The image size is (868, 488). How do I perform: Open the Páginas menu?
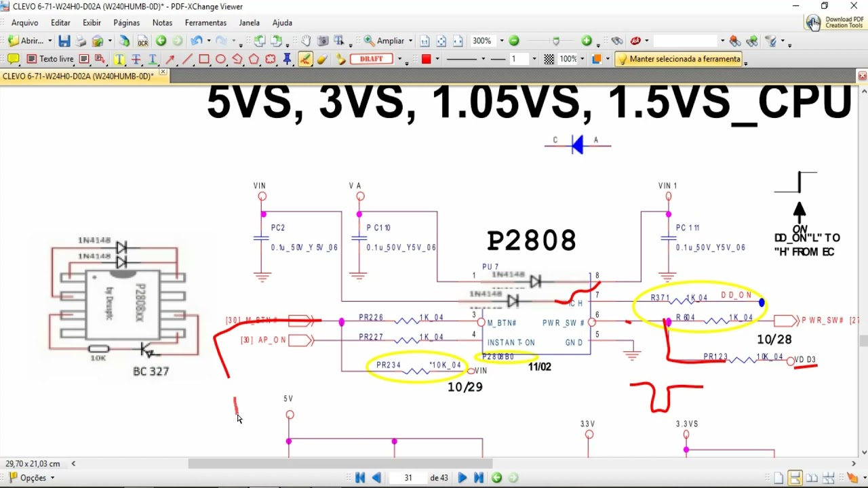coord(126,22)
